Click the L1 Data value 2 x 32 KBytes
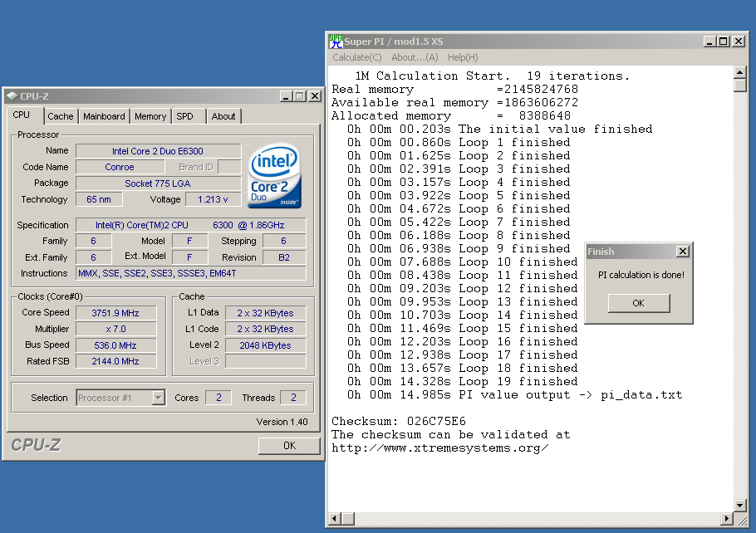756x533 pixels. 265,313
